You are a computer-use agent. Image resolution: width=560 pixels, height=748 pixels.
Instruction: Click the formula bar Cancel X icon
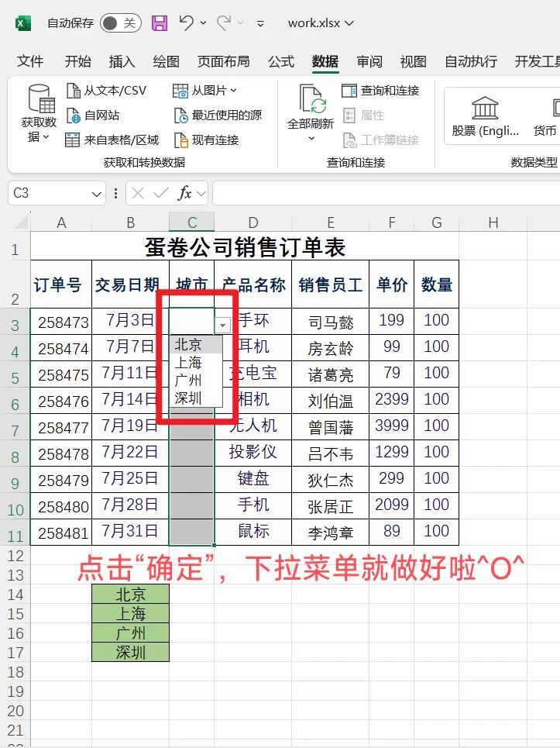click(x=138, y=193)
